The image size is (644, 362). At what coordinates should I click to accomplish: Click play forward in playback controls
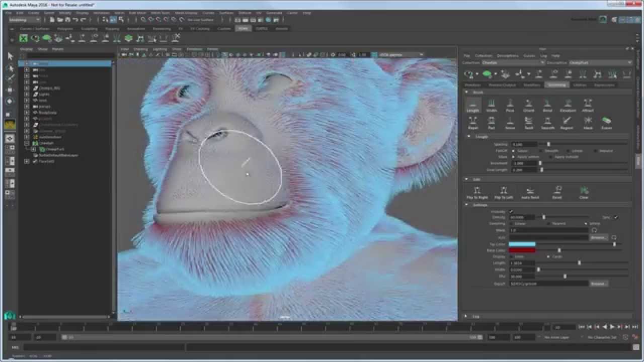click(x=612, y=327)
